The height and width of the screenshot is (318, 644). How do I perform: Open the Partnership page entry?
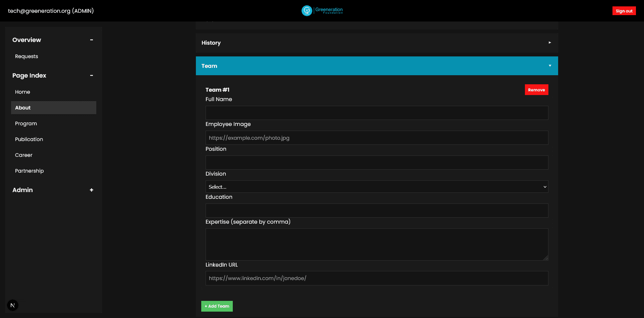coord(29,171)
